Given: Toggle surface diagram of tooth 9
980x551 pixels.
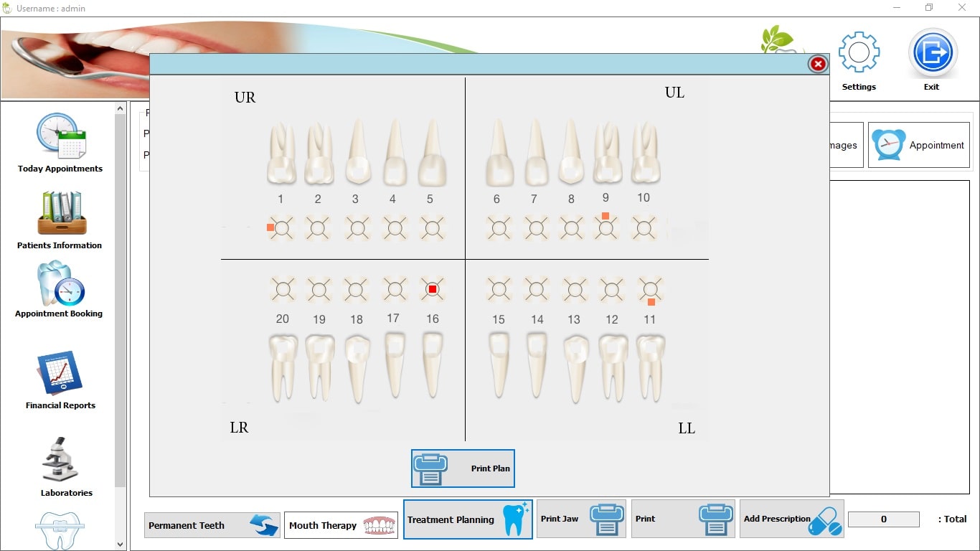Looking at the screenshot, I should (x=606, y=228).
